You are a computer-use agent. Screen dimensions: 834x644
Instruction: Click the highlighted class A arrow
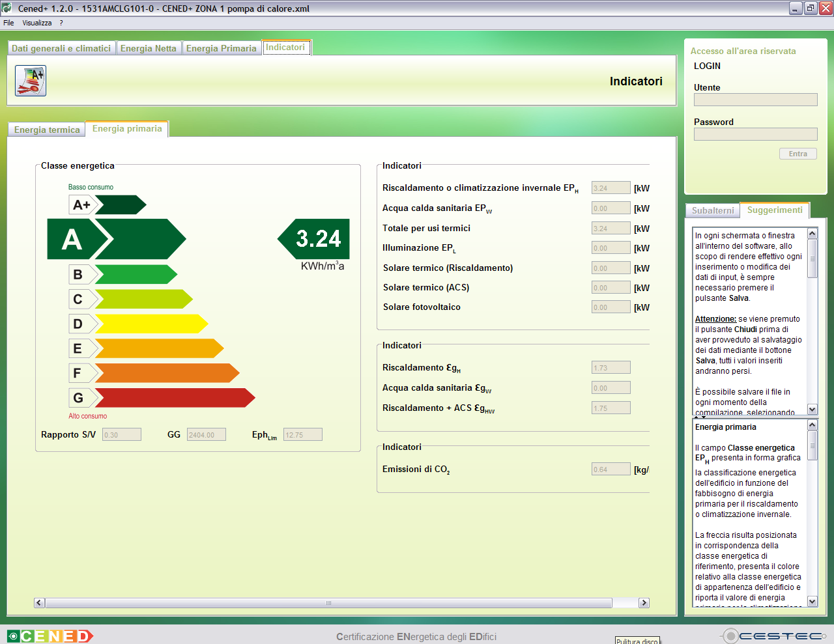117,239
